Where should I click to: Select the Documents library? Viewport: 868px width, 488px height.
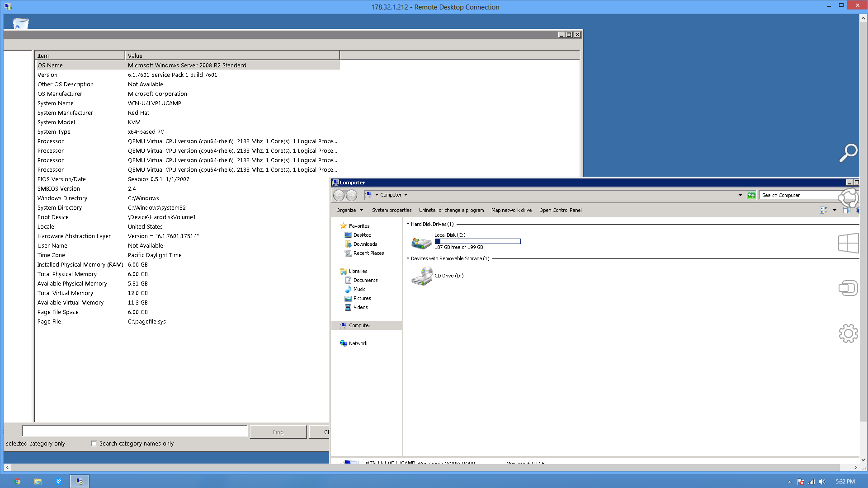click(x=365, y=280)
